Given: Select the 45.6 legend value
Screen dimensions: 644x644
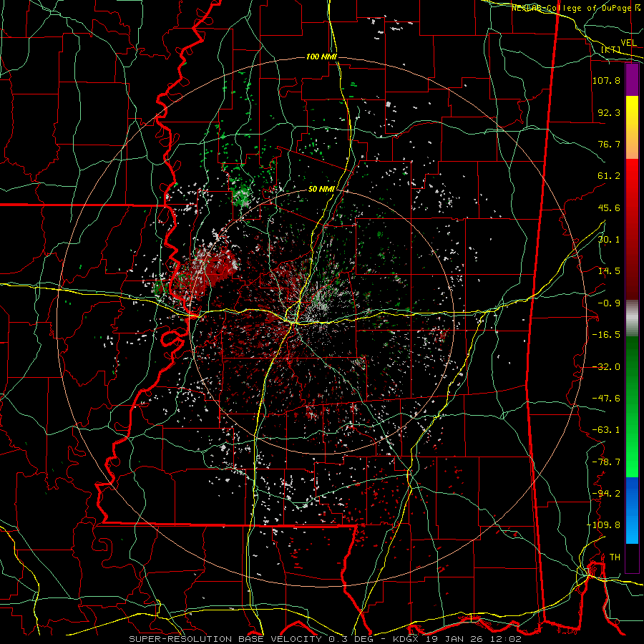Looking at the screenshot, I should pyautogui.click(x=609, y=208).
